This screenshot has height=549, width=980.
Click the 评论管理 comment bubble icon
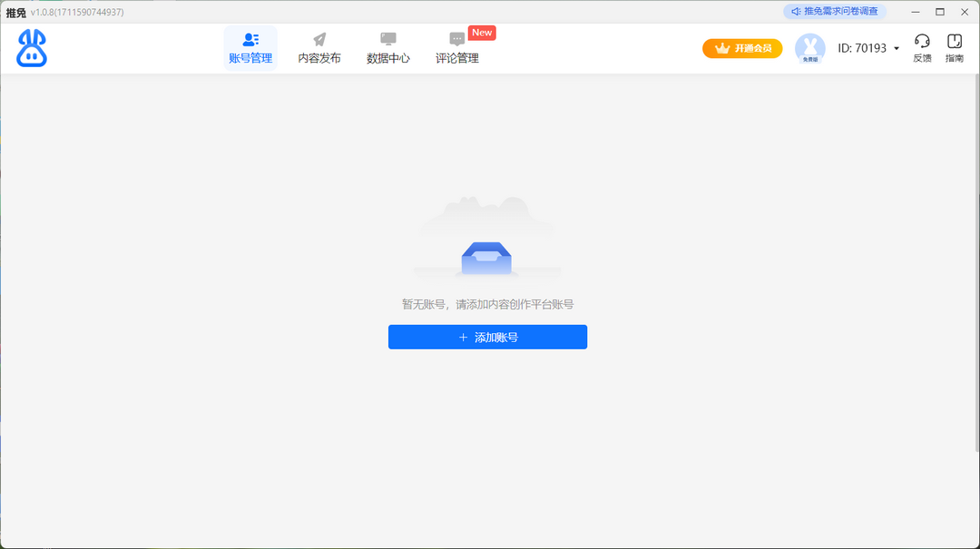(456, 39)
